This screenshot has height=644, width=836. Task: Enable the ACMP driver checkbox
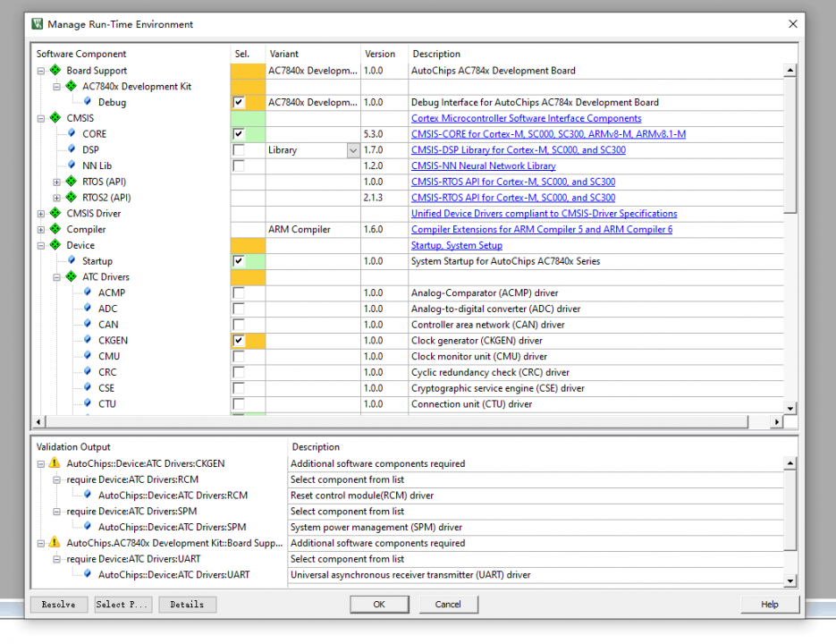tap(238, 292)
